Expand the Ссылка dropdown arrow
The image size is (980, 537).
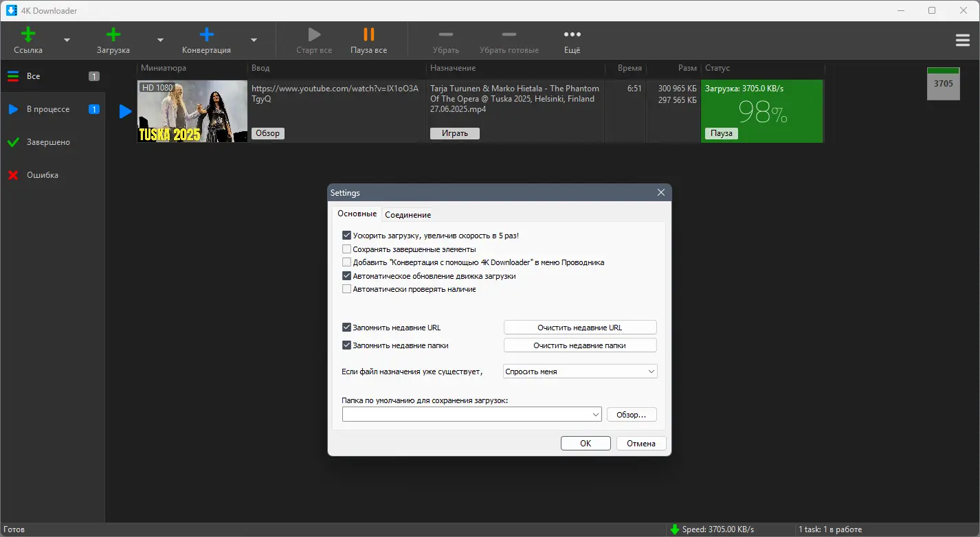(67, 40)
